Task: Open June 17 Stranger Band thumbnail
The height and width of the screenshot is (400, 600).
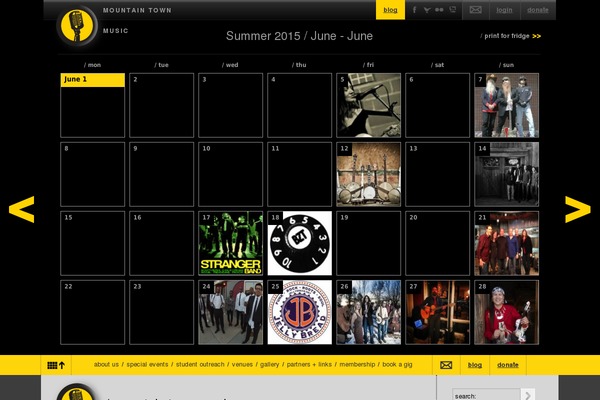Action: pos(231,243)
